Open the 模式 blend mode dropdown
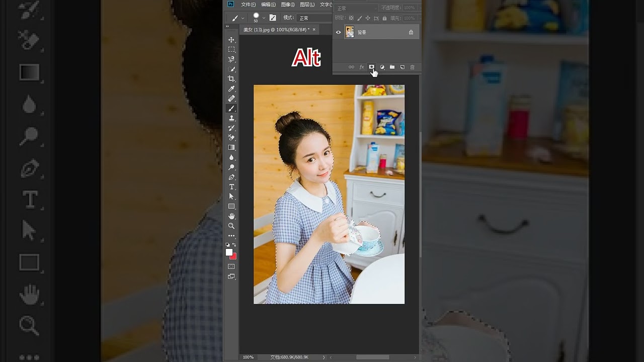The height and width of the screenshot is (362, 644). [x=314, y=18]
